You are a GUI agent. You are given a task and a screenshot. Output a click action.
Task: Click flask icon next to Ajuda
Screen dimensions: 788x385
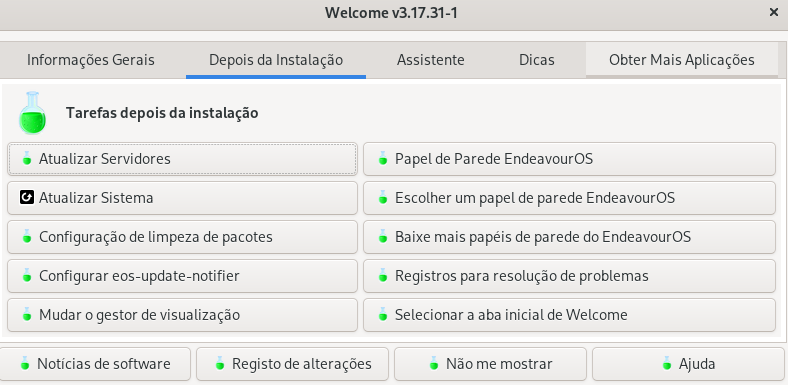(x=666, y=363)
